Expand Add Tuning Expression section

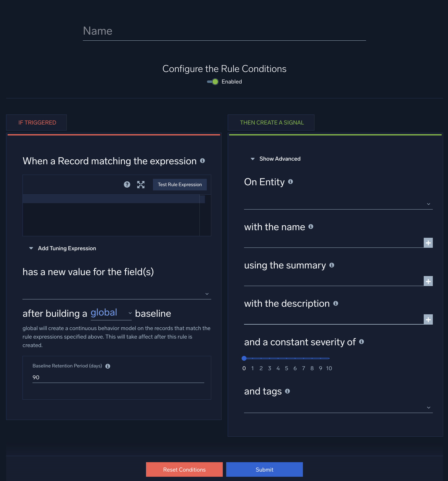(63, 248)
